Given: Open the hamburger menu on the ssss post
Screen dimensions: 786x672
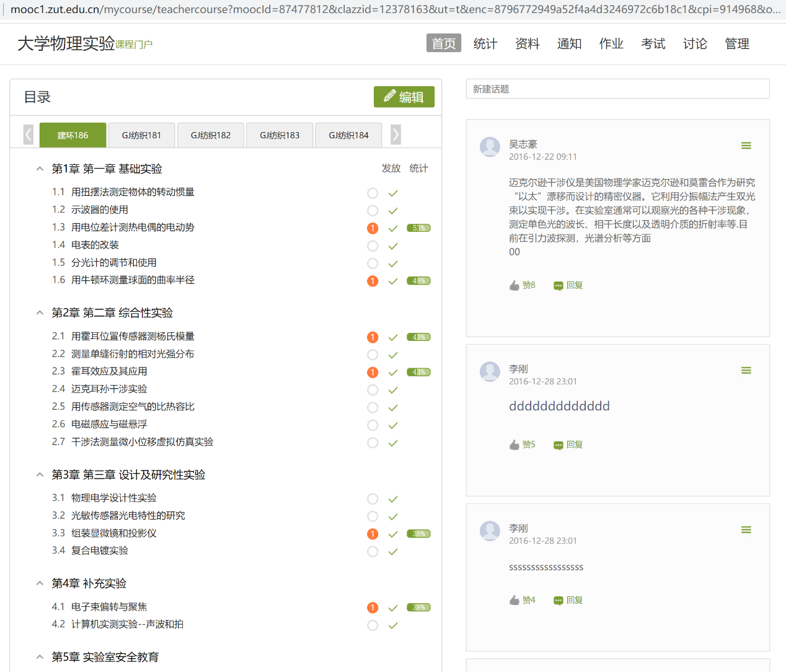Looking at the screenshot, I should (x=746, y=529).
